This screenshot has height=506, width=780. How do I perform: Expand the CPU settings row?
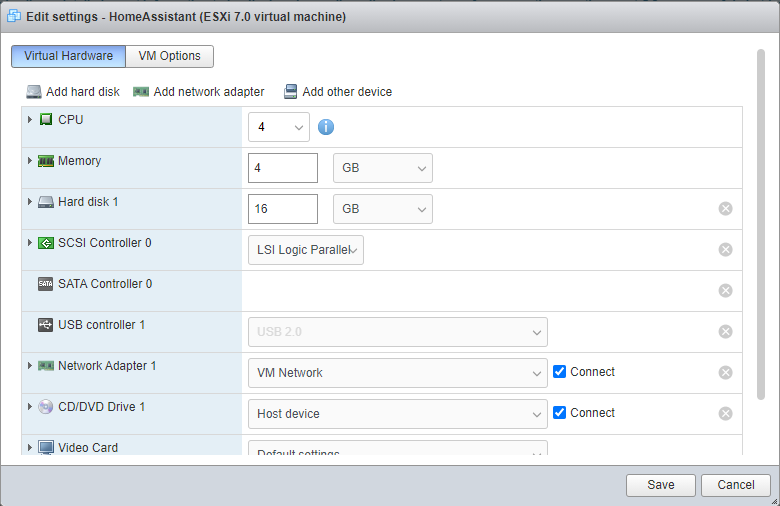tap(30, 119)
